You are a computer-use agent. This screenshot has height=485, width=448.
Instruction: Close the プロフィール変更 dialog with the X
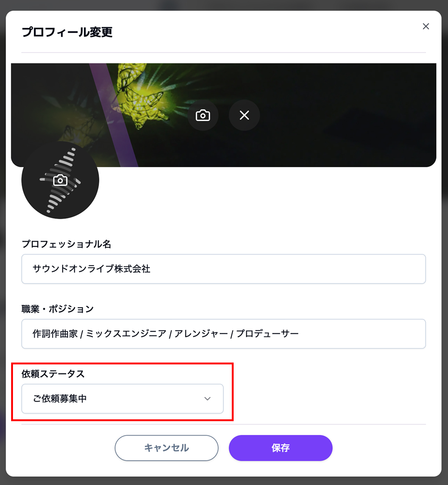click(x=426, y=26)
